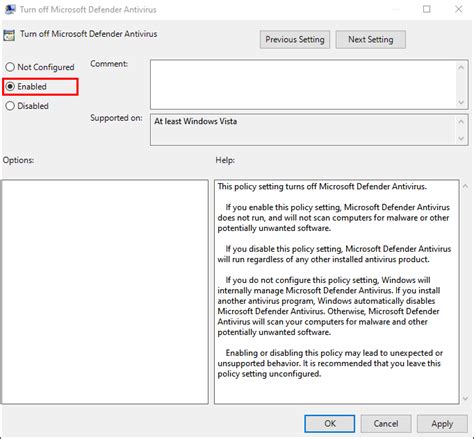Click inside the Comment text box

tap(303, 85)
